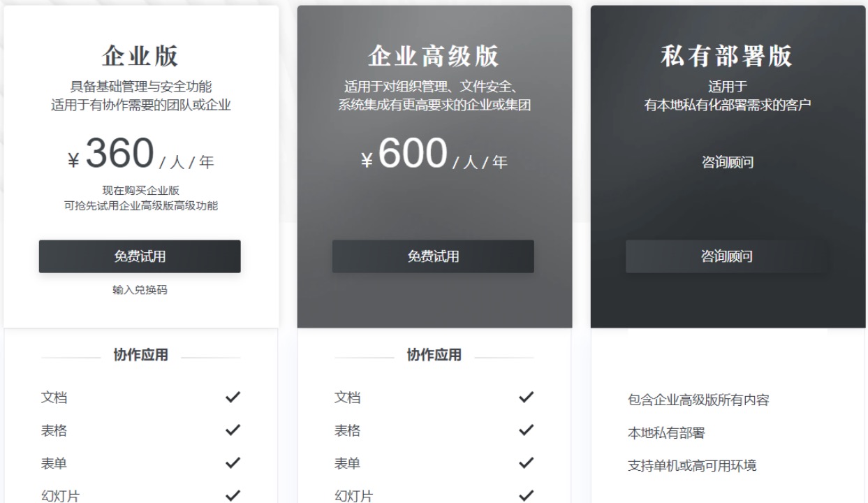Screen dimensions: 868x503
Task: Click the 文档 checkmark in 企业高级版 column
Action: [x=527, y=398]
